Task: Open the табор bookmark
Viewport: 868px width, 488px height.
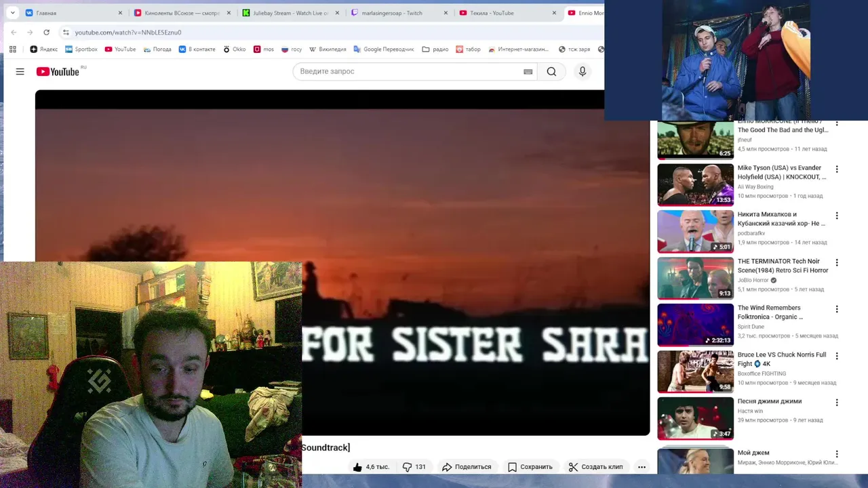Action: pyautogui.click(x=468, y=49)
